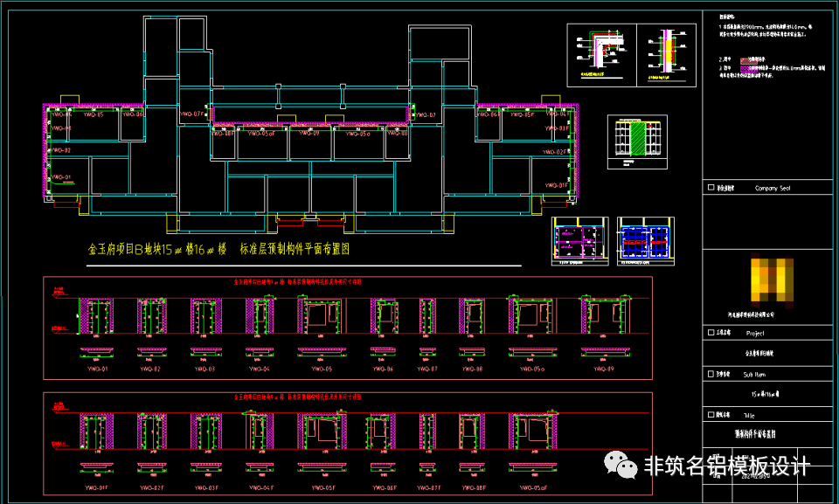Click the 'Project' label in title block

pos(755,334)
